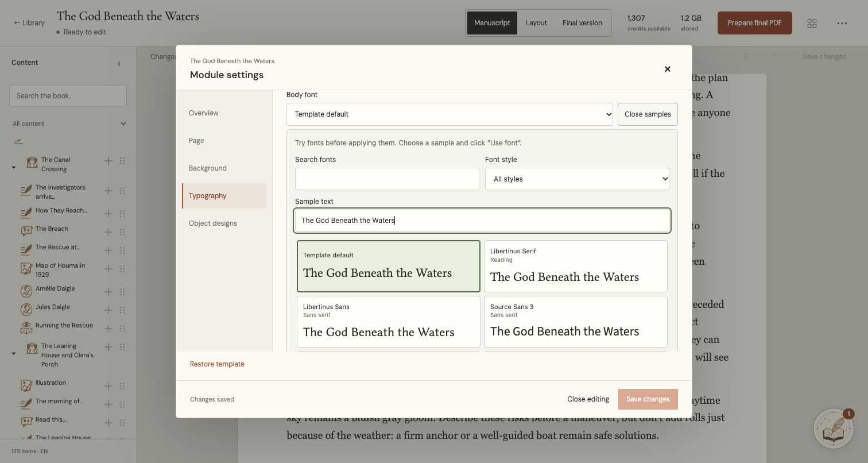The width and height of the screenshot is (868, 463).
Task: Focus the Search the book field
Action: [x=68, y=96]
